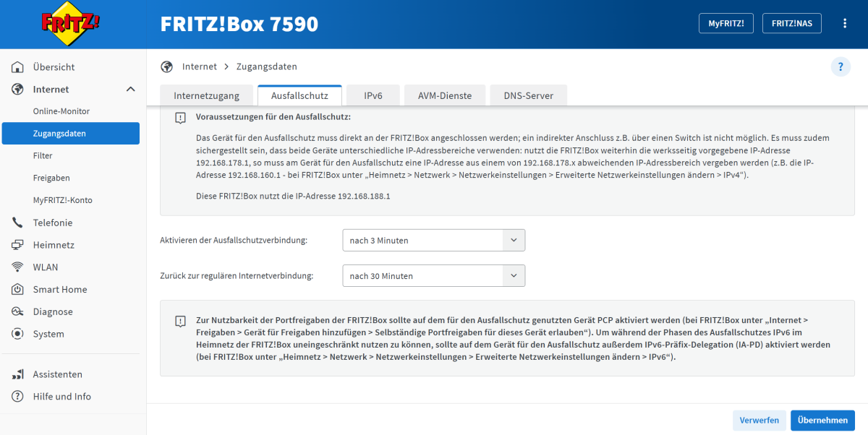Select the AVM-Dienste tab
The width and height of the screenshot is (868, 435).
click(x=444, y=95)
